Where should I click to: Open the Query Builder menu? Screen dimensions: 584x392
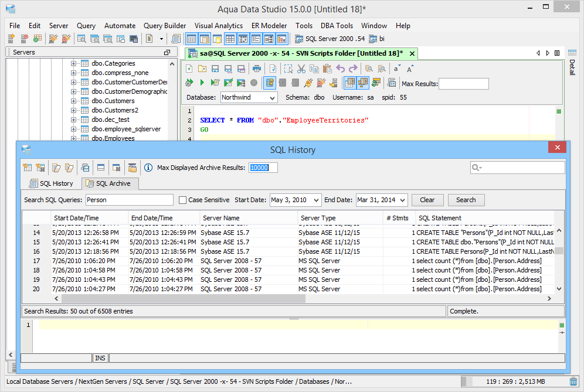165,26
